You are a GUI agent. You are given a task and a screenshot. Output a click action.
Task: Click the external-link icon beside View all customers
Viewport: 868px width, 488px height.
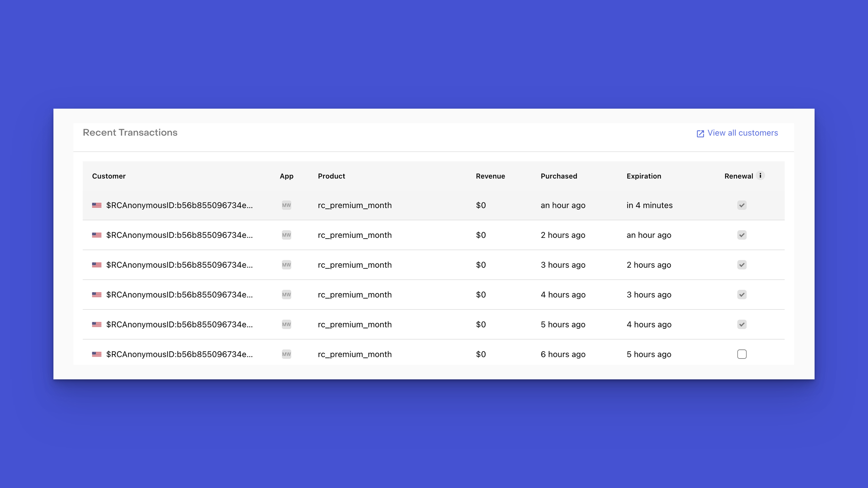pyautogui.click(x=700, y=134)
